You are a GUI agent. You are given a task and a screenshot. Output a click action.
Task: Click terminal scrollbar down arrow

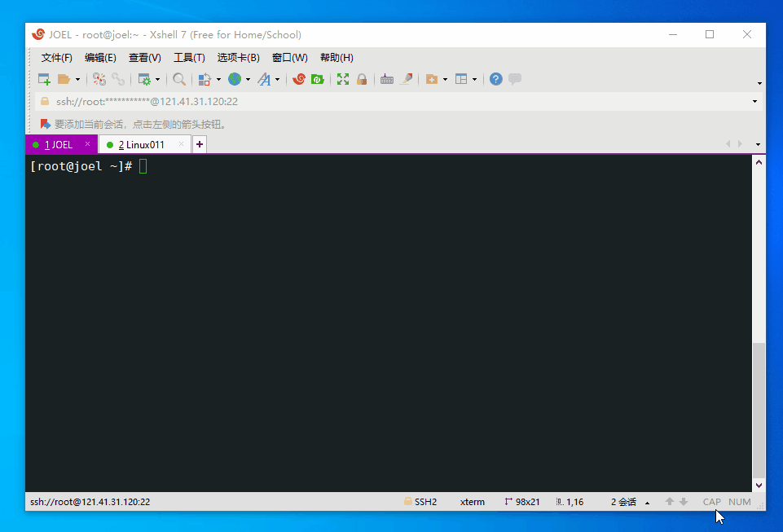[x=759, y=485]
